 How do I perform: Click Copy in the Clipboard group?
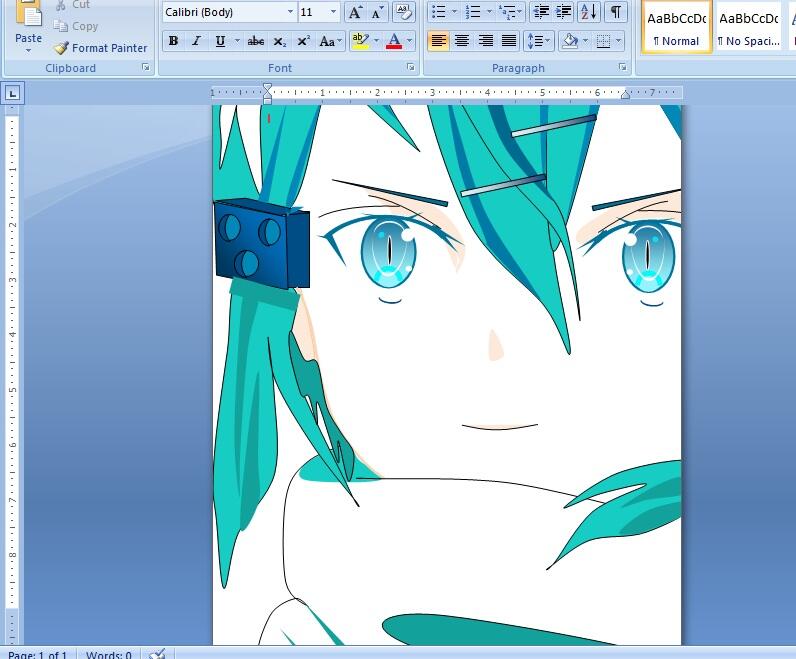(76, 26)
